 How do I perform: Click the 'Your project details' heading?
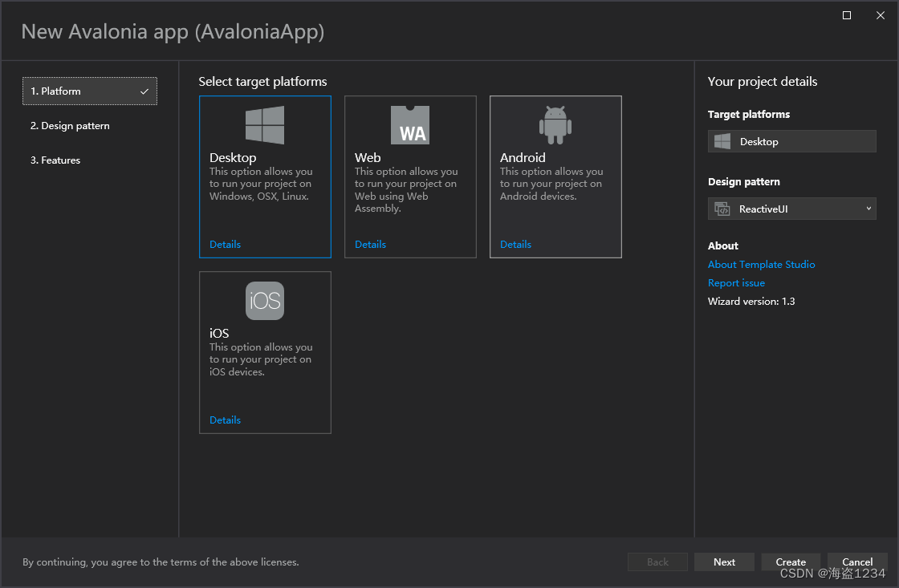pyautogui.click(x=763, y=81)
